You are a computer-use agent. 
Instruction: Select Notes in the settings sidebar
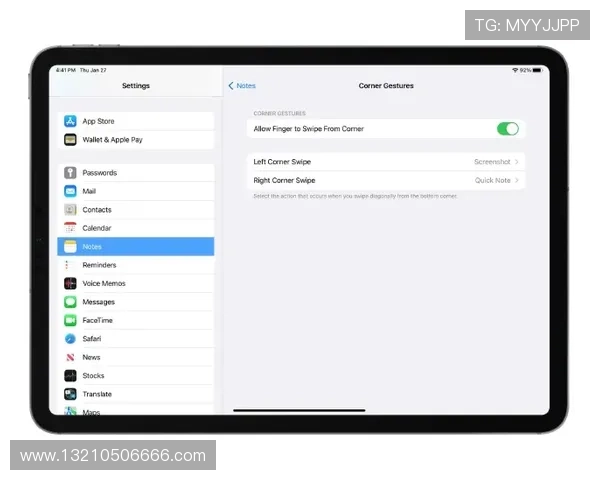(135, 247)
